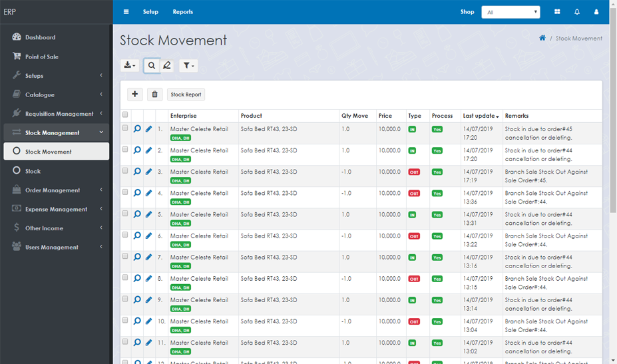This screenshot has width=617, height=364.
Task: Select the checkbox on row 6
Action: click(125, 235)
